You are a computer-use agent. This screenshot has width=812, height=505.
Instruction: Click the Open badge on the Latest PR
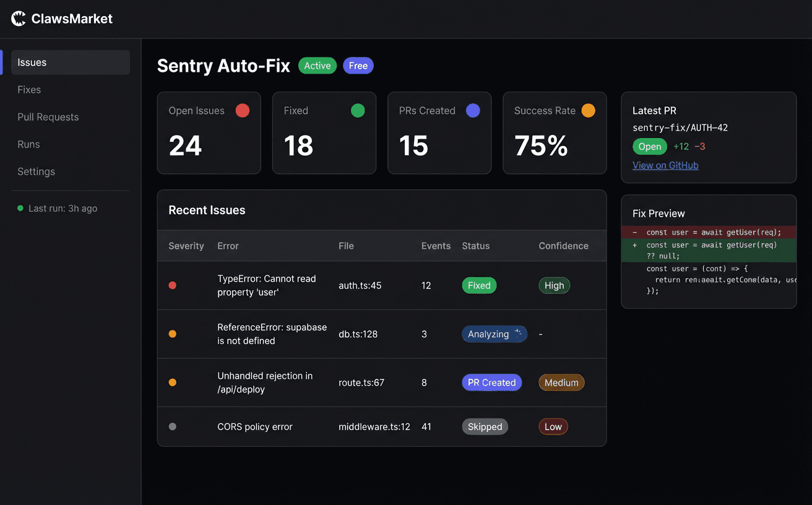(649, 146)
